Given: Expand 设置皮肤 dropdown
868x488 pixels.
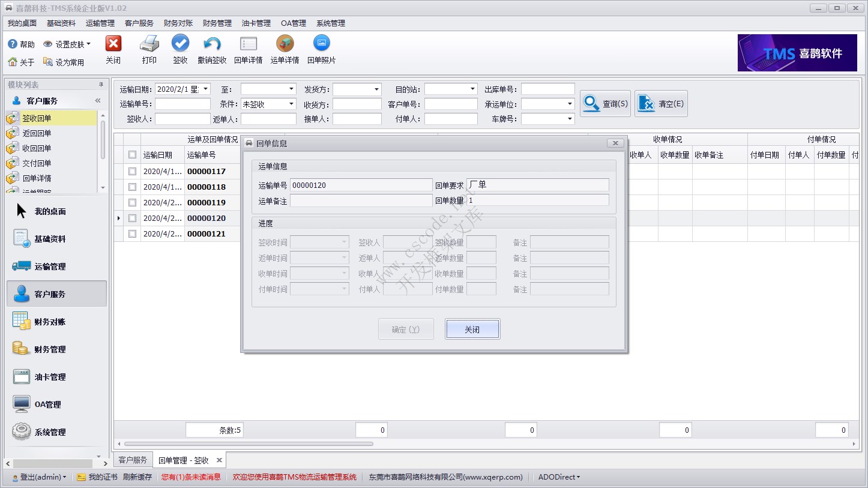Looking at the screenshot, I should point(89,44).
